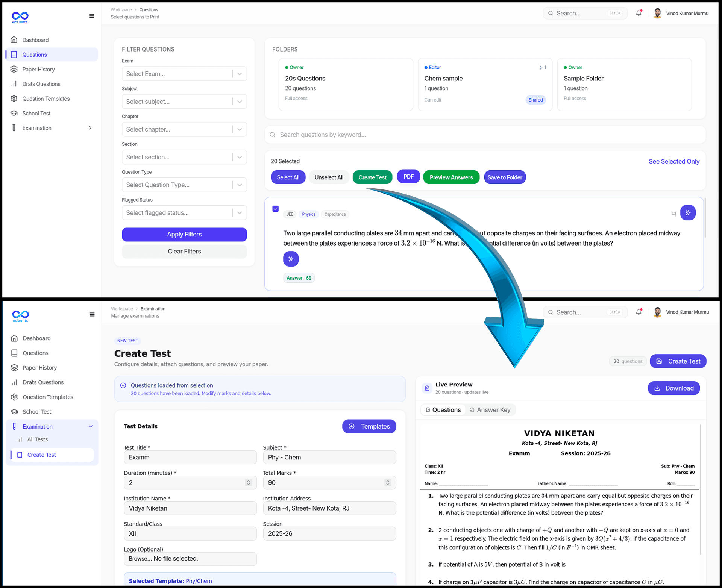
Task: Flag the capacitance question
Action: pyautogui.click(x=673, y=214)
